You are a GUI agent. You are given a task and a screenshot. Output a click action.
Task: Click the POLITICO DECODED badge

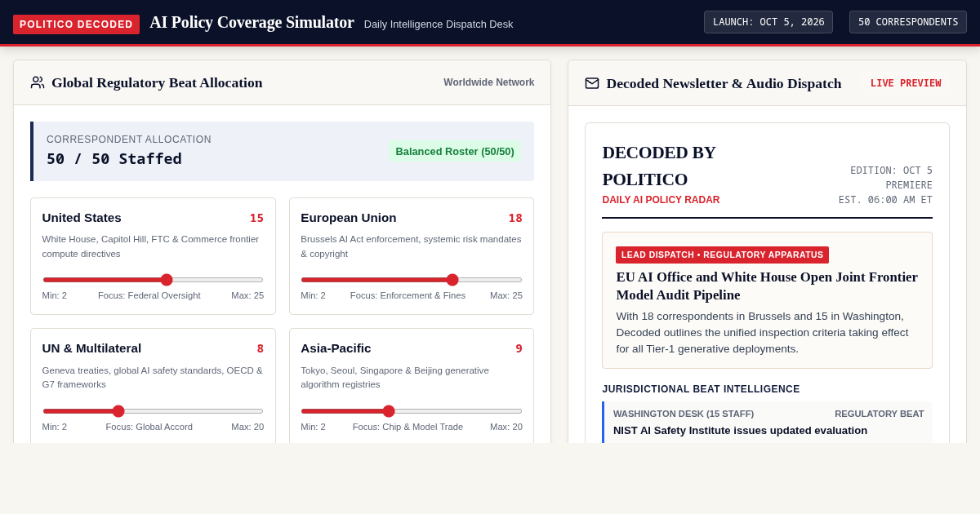pos(76,24)
